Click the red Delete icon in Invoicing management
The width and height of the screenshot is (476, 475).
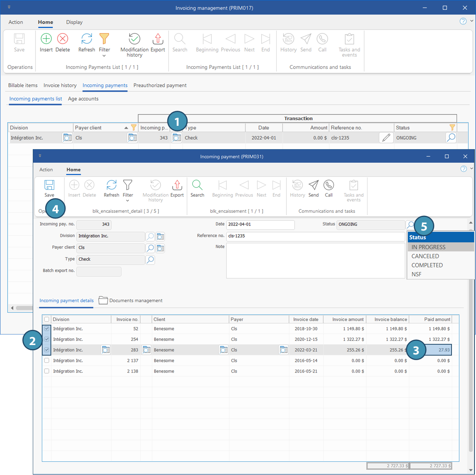coord(63,39)
